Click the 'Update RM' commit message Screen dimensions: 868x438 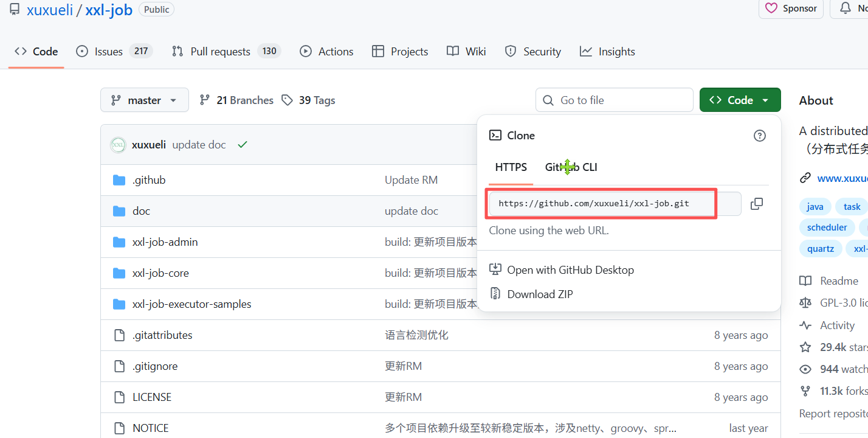click(411, 180)
